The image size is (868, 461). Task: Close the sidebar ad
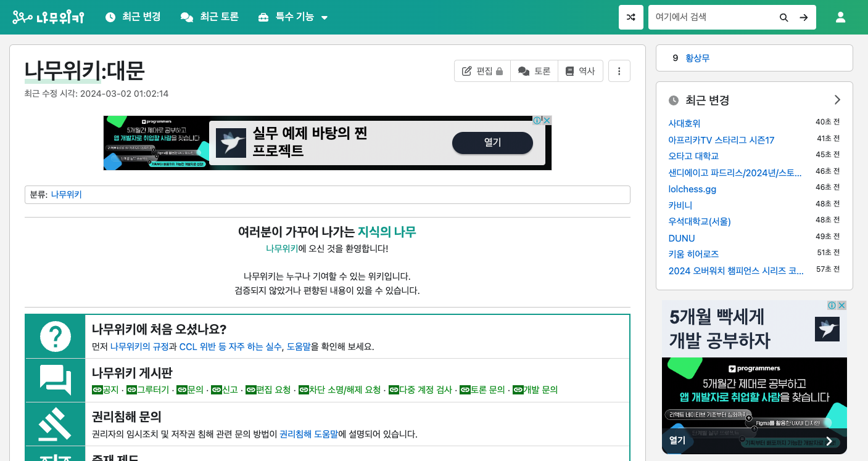pos(842,305)
